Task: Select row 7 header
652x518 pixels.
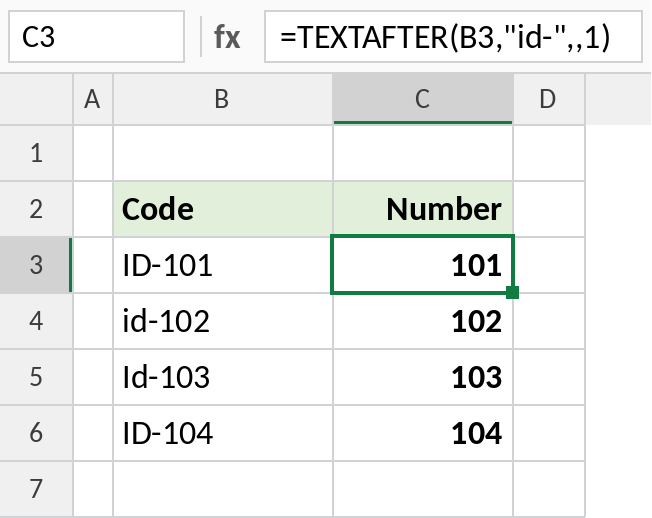Action: pyautogui.click(x=36, y=489)
